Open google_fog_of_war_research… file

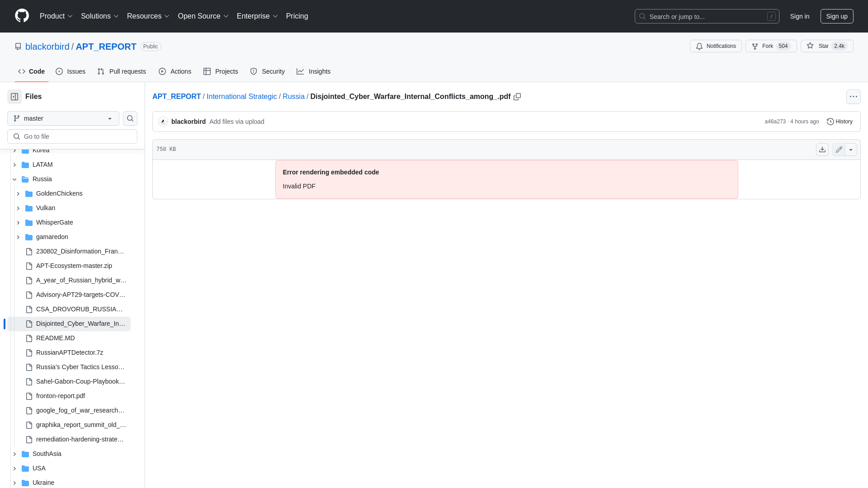click(x=80, y=410)
